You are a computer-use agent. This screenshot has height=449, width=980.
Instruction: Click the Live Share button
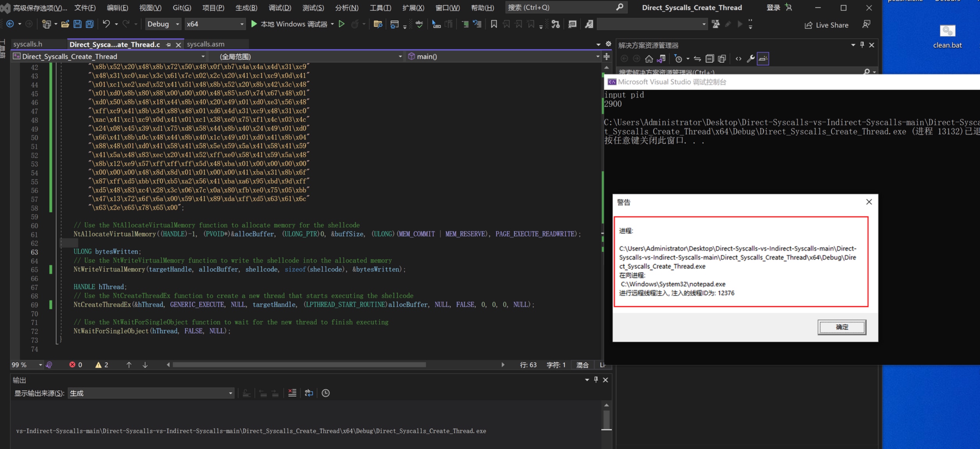pyautogui.click(x=827, y=25)
